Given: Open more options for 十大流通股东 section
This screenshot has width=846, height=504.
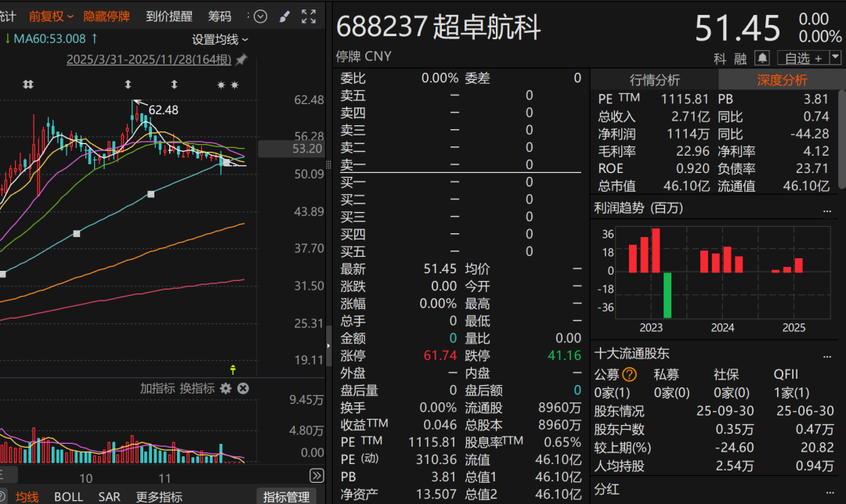Looking at the screenshot, I should coord(827,355).
